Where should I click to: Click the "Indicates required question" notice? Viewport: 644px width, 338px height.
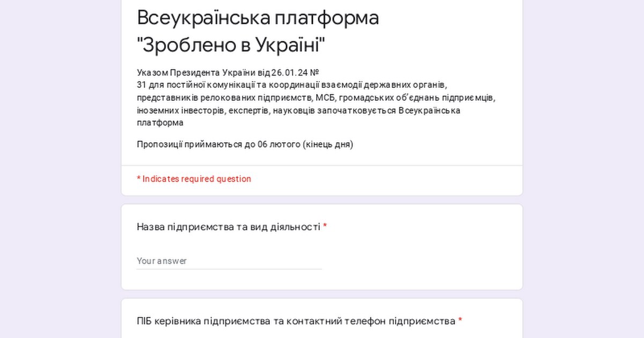click(196, 179)
